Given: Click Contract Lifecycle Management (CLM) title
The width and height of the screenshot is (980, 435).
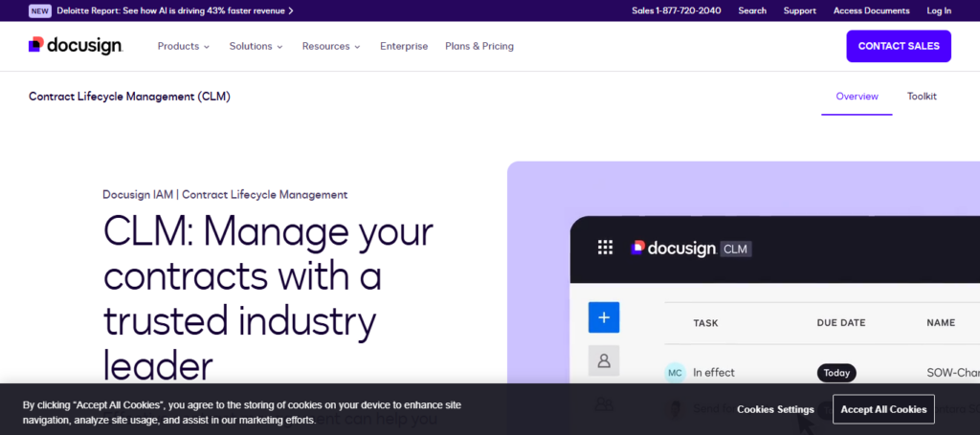Looking at the screenshot, I should 129,97.
